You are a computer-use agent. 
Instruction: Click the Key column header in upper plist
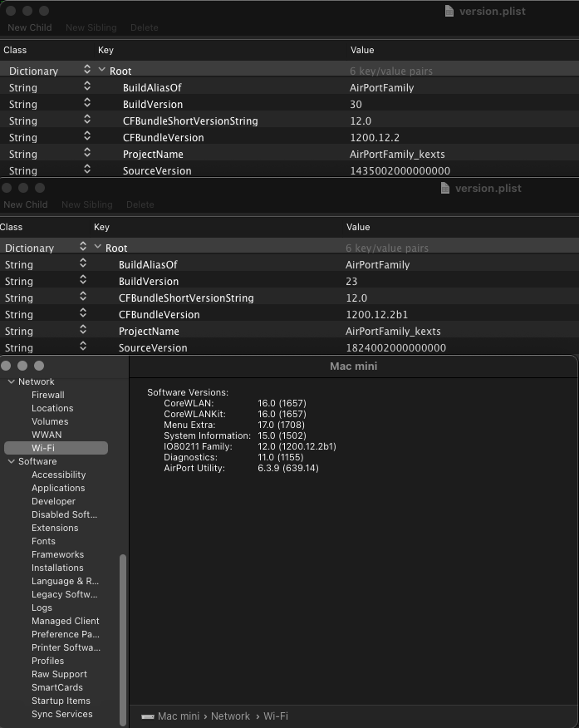pyautogui.click(x=105, y=50)
